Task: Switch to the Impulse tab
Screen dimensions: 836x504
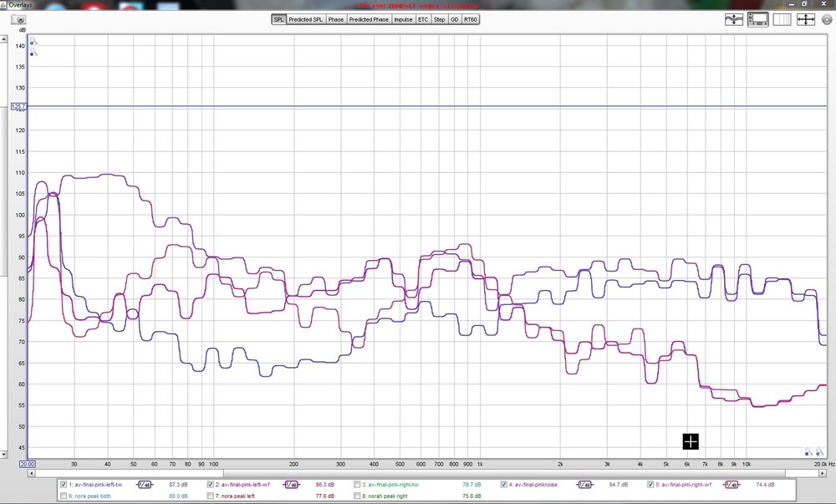Action: (403, 20)
